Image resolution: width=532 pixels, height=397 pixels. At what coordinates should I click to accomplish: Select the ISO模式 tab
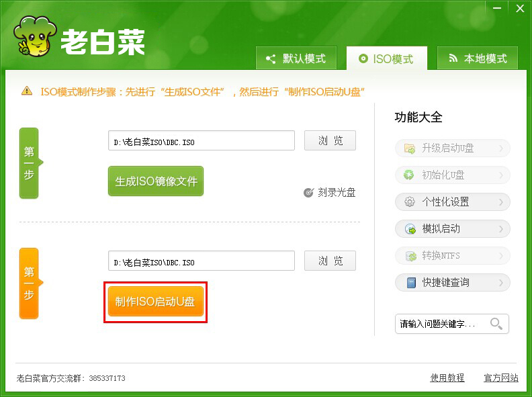[386, 58]
